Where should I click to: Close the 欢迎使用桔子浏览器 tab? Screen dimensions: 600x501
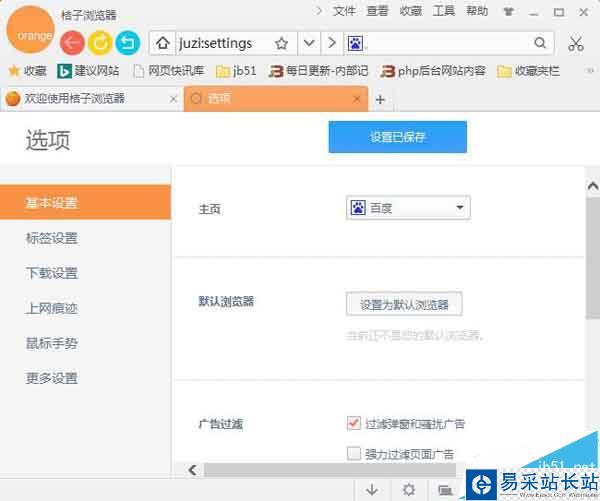(173, 99)
